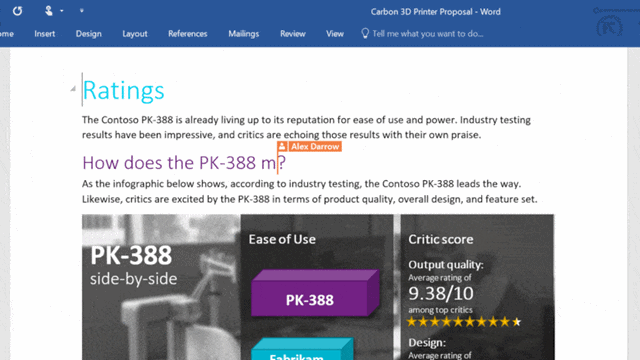Switch to the Design tab
The width and height of the screenshot is (640, 360).
pos(89,34)
